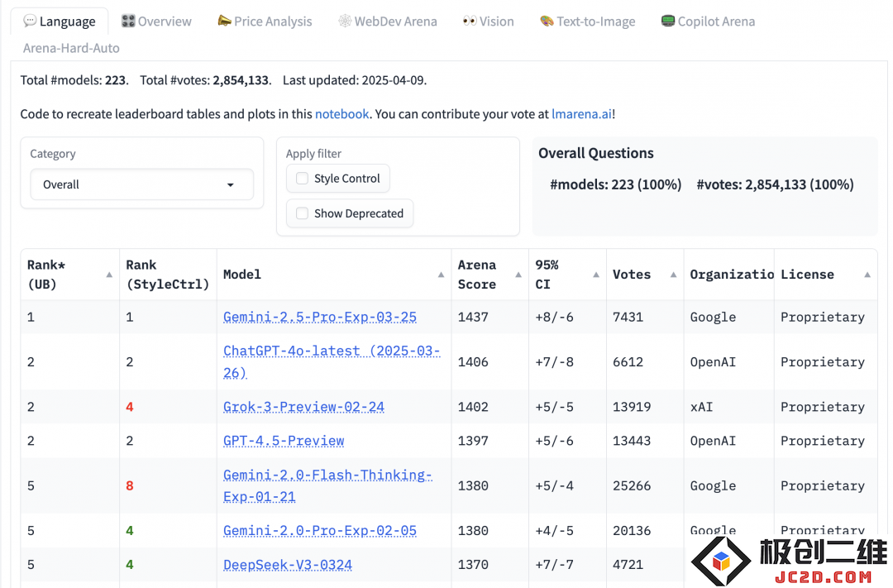
Task: Click the red StyleCtrl rank 8
Action: coord(130,485)
